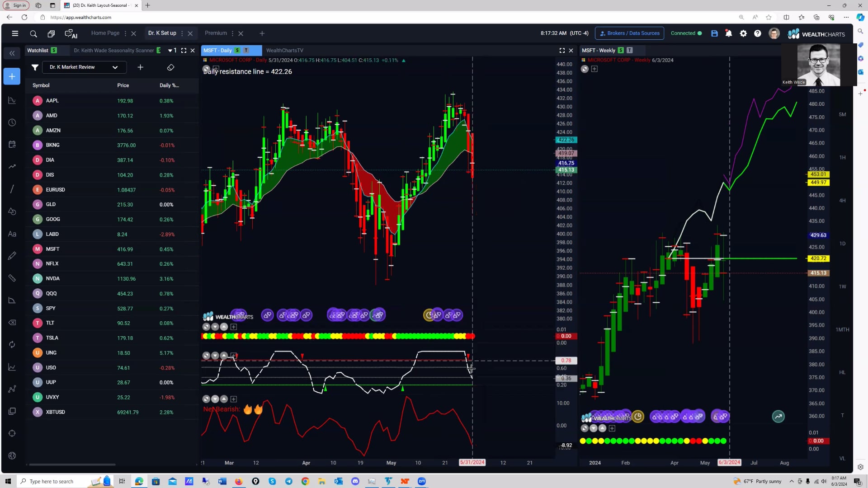Click the green trend circle icon on weekly chart

pyautogui.click(x=778, y=417)
